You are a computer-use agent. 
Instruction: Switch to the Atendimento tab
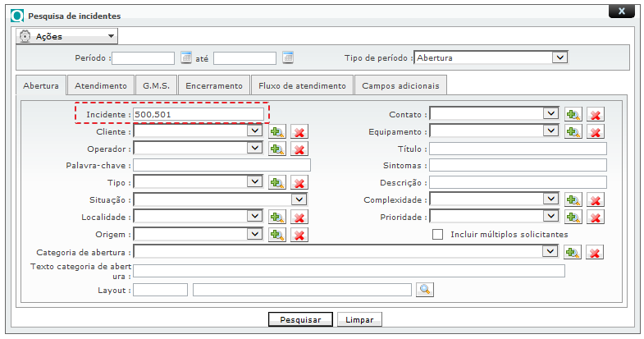(101, 85)
